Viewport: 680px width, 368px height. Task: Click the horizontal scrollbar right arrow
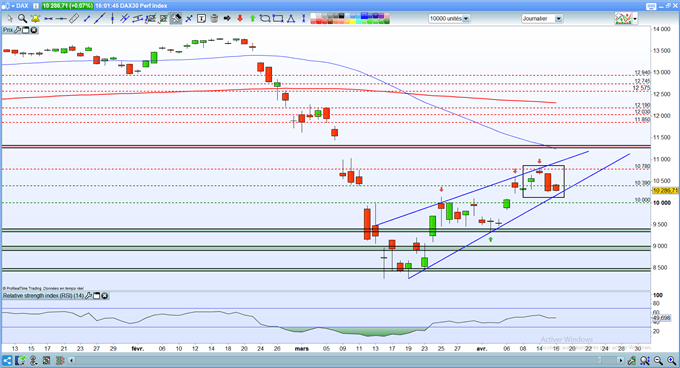[621, 360]
